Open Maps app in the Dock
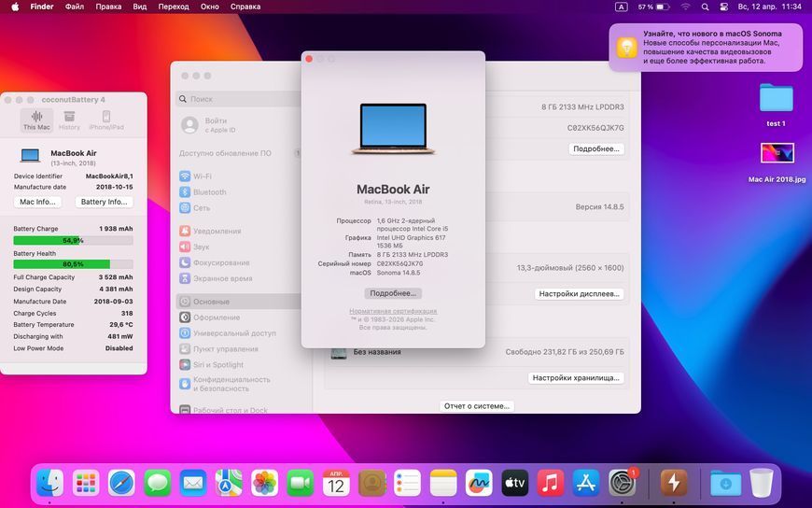Image resolution: width=812 pixels, height=508 pixels. pyautogui.click(x=229, y=483)
